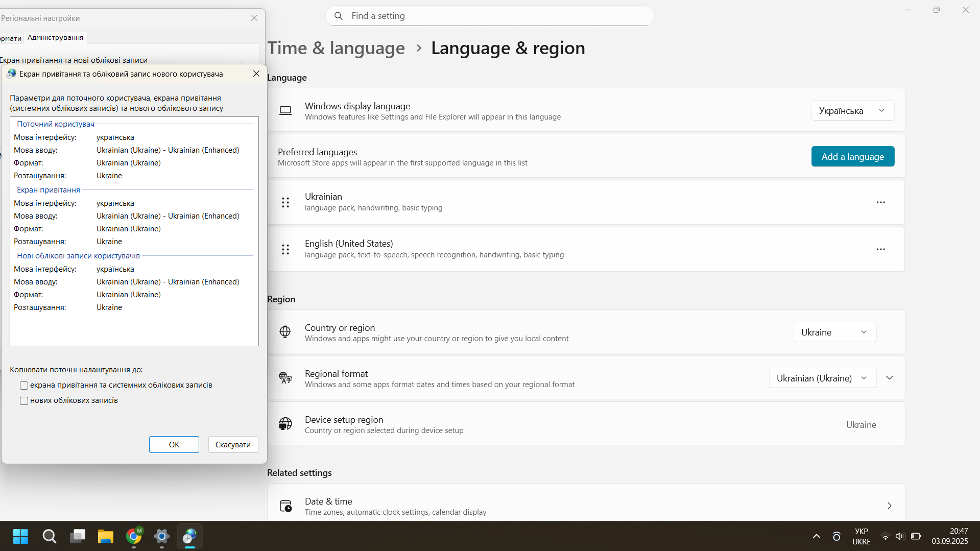Image resolution: width=980 pixels, height=551 pixels.
Task: Open the Regional format dropdown
Action: [823, 378]
